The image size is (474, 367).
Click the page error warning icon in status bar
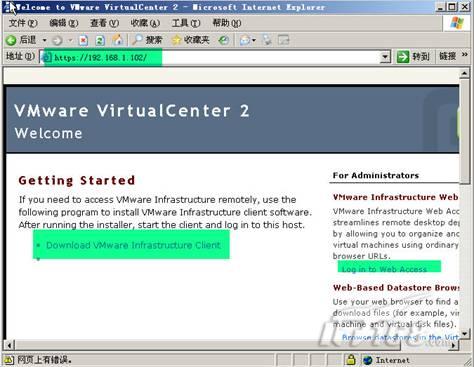(9, 360)
